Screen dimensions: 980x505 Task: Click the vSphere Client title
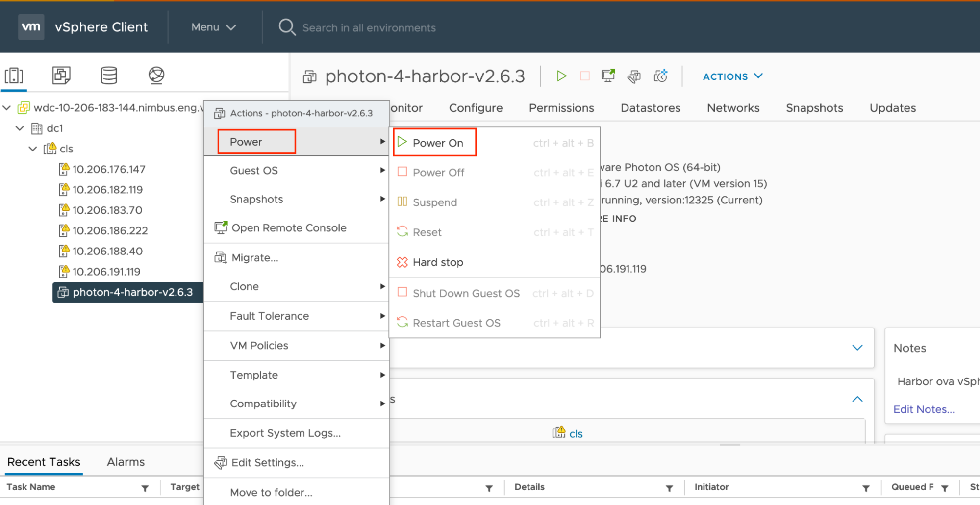[101, 27]
